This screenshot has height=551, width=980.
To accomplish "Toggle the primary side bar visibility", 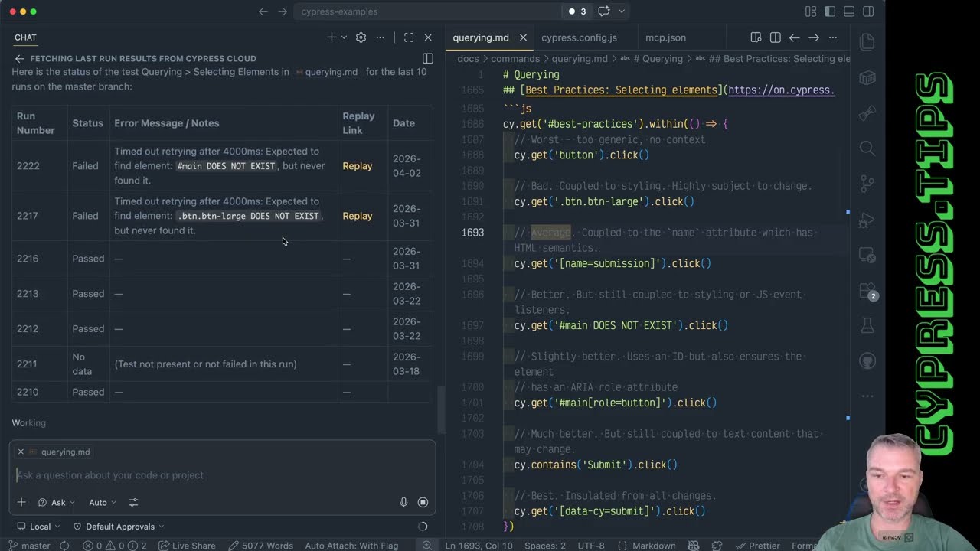I will (x=830, y=11).
